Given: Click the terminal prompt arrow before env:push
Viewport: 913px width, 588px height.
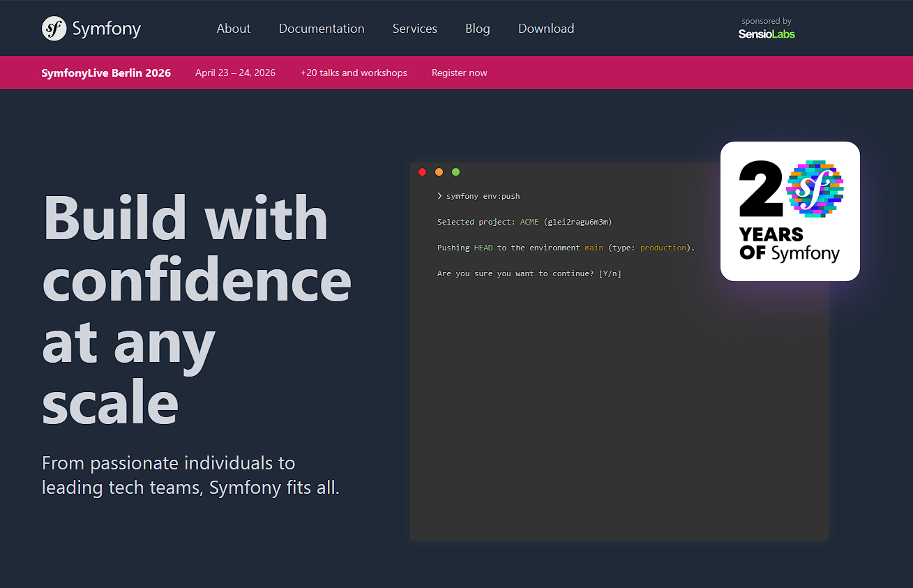Looking at the screenshot, I should [438, 196].
